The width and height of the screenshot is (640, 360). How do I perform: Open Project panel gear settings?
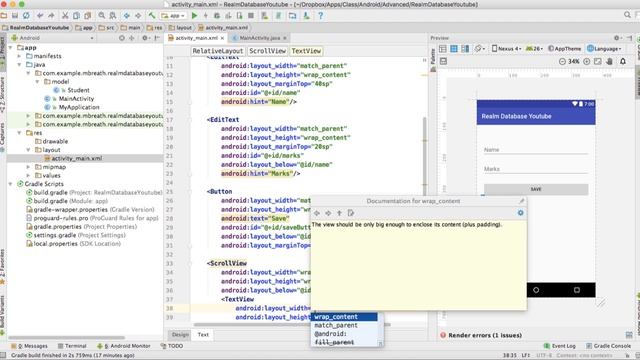coord(145,38)
